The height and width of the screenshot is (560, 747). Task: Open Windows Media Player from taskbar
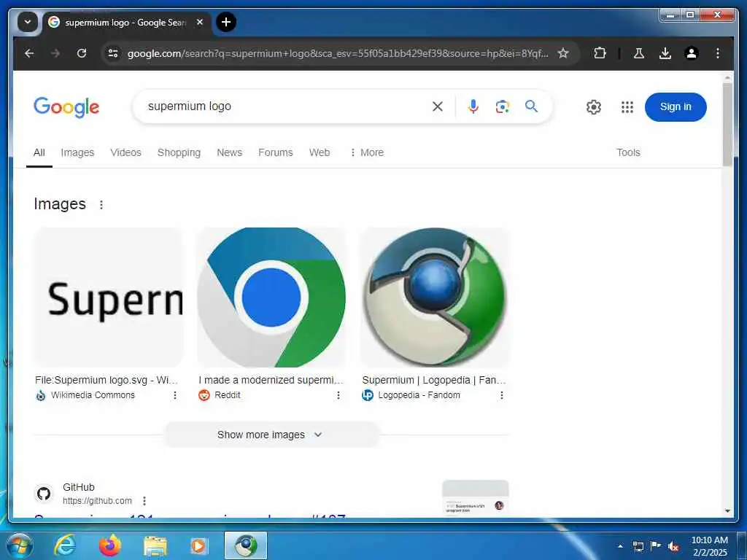[198, 545]
